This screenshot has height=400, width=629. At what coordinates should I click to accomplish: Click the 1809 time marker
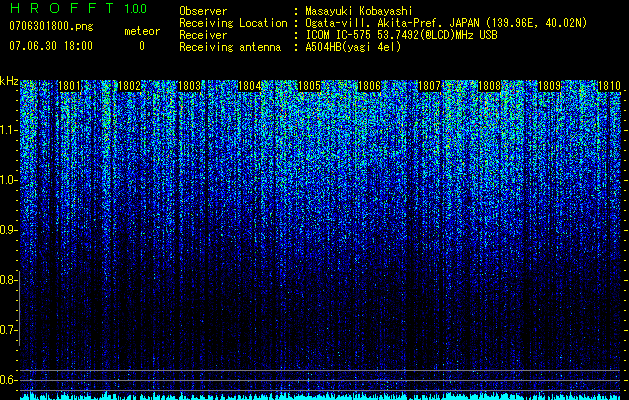[549, 86]
